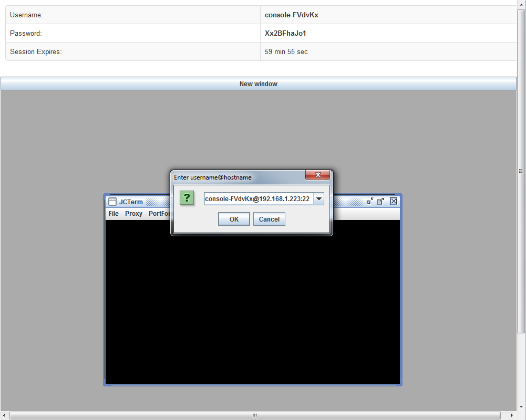The height and width of the screenshot is (420, 526).
Task: Click the New window bar
Action: pyautogui.click(x=258, y=83)
